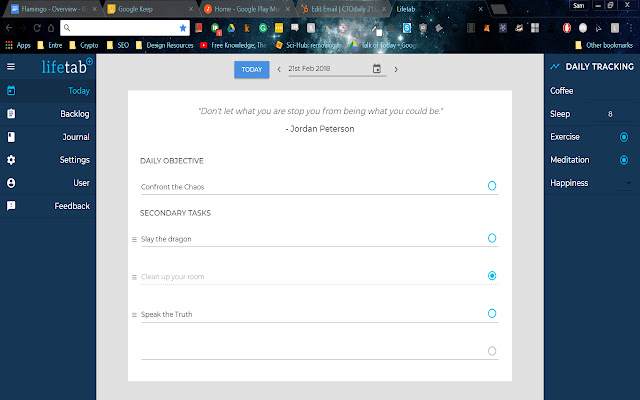Open the Happiness dropdown
640x400 pixels.
point(624,183)
